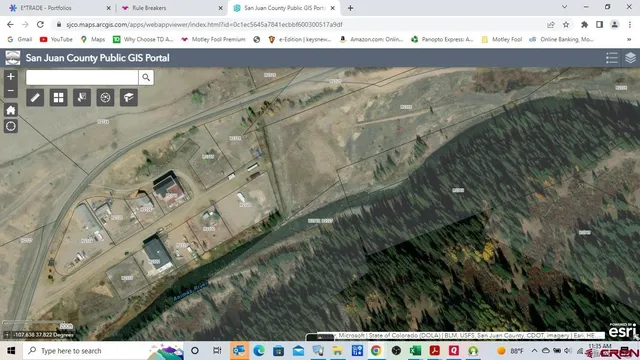Go forward in browser history
Image resolution: width=640 pixels, height=360 pixels.
(x=25, y=24)
